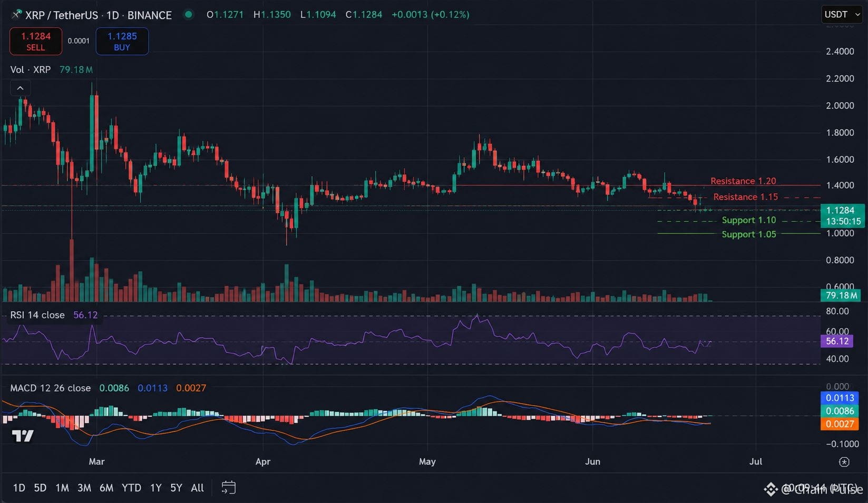Open chart scale settings gear icon
Viewport: 868px width, 503px height.
(x=844, y=462)
